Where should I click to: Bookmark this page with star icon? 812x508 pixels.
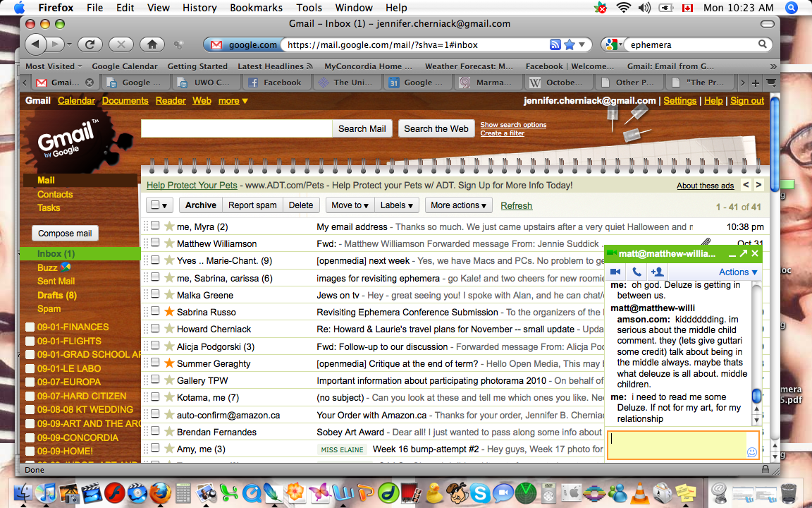[x=570, y=44]
